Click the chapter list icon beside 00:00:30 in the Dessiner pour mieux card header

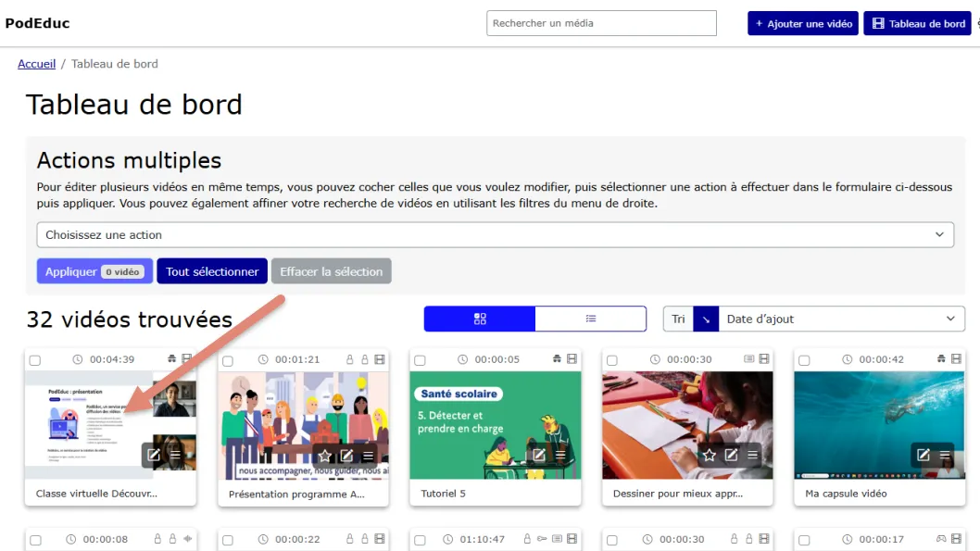point(748,358)
